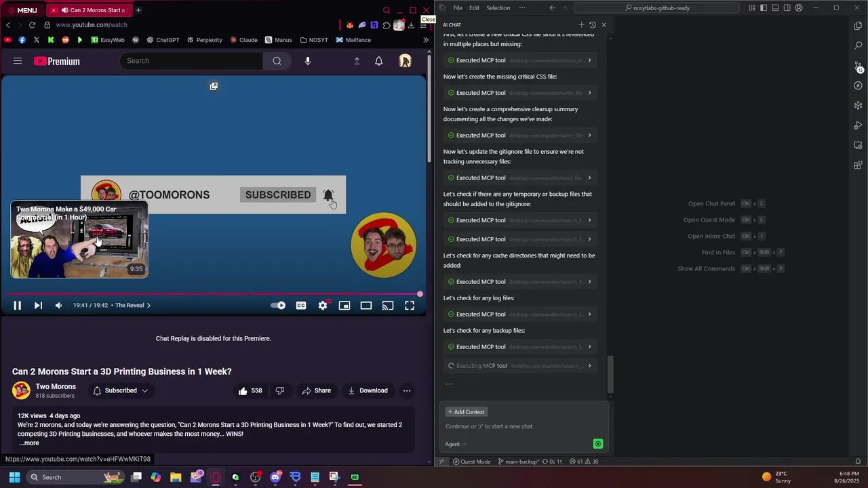Open the YouTube account avatar menu
Image resolution: width=868 pixels, height=488 pixels.
[x=406, y=61]
